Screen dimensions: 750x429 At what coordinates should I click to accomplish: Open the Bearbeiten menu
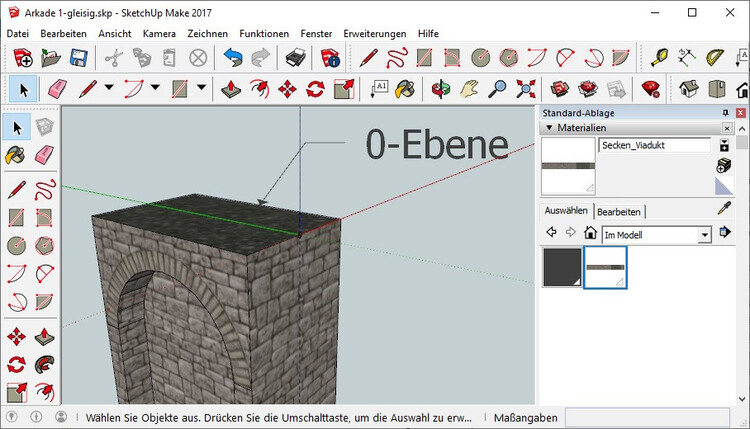click(63, 33)
